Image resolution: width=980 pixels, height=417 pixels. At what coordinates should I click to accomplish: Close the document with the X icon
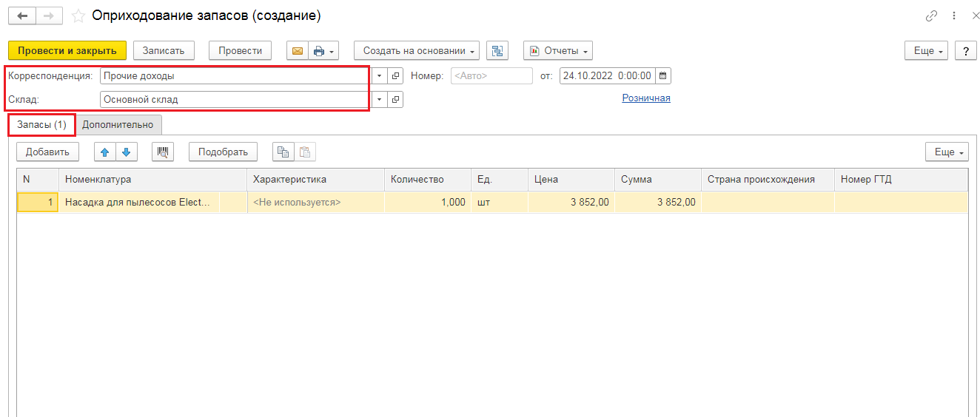[976, 16]
